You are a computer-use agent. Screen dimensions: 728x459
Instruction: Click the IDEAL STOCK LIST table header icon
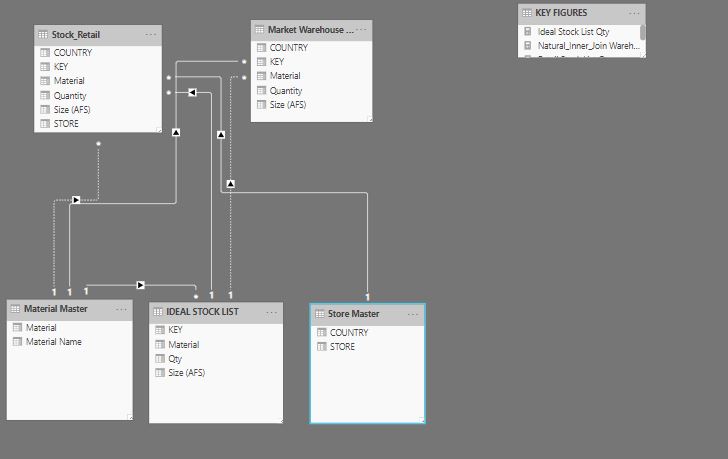[158, 312]
